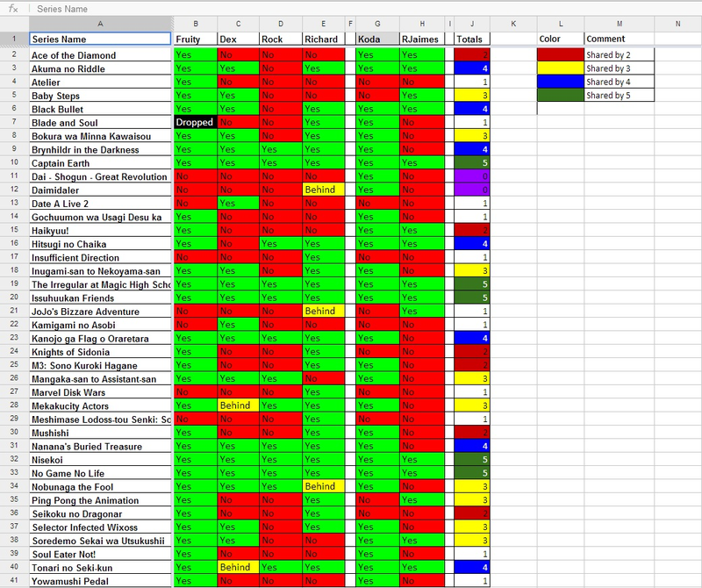Screen dimensions: 702x588
Task: Select the Comment header cell
Action: click(x=620, y=39)
